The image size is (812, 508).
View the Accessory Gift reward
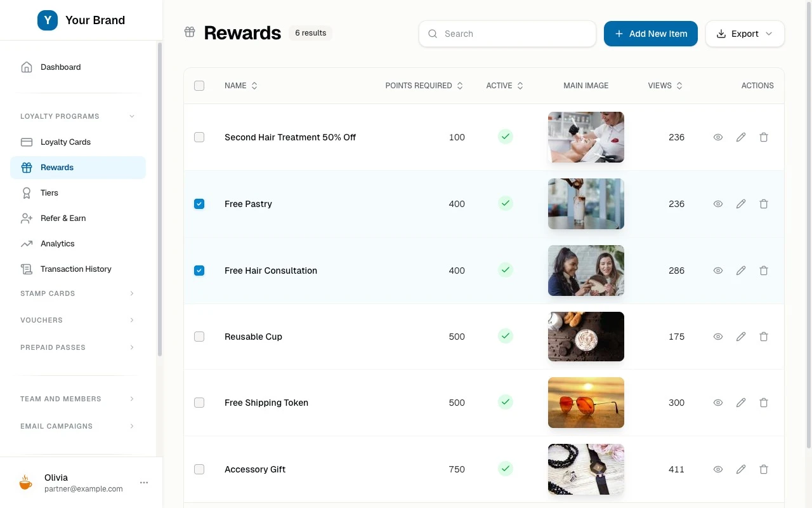[x=718, y=469]
